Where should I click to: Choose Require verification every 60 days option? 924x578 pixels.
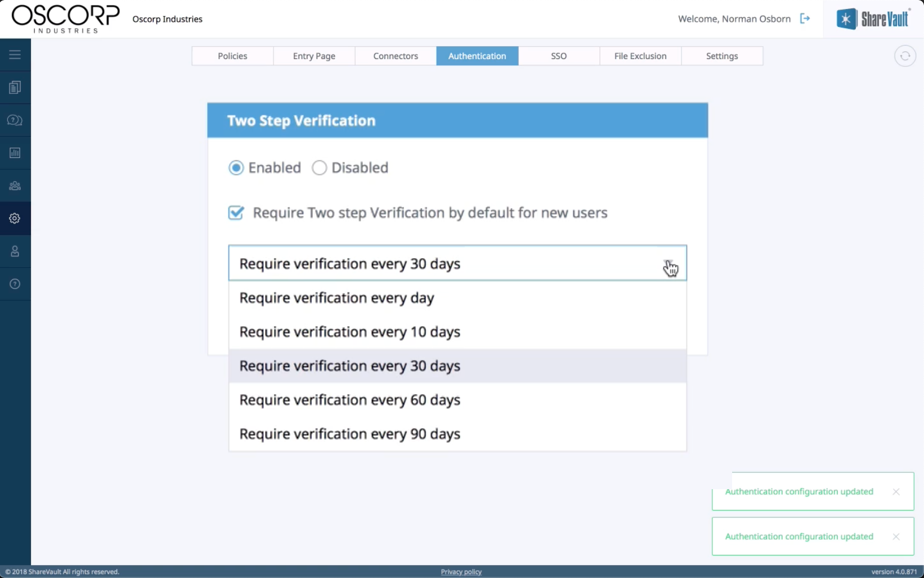tap(457, 400)
